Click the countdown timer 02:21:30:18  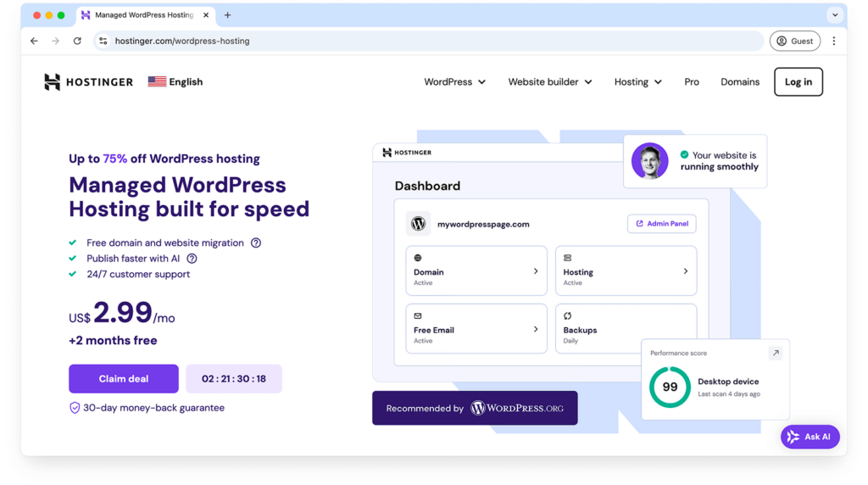tap(234, 379)
